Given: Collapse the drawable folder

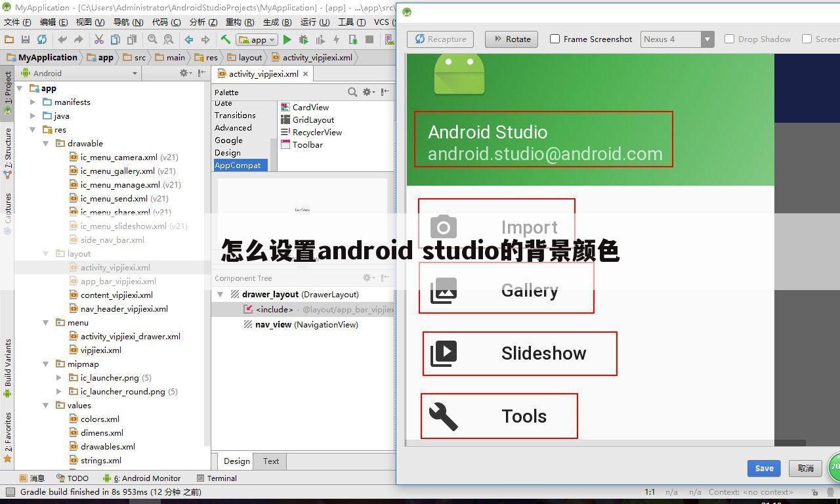Looking at the screenshot, I should (46, 143).
